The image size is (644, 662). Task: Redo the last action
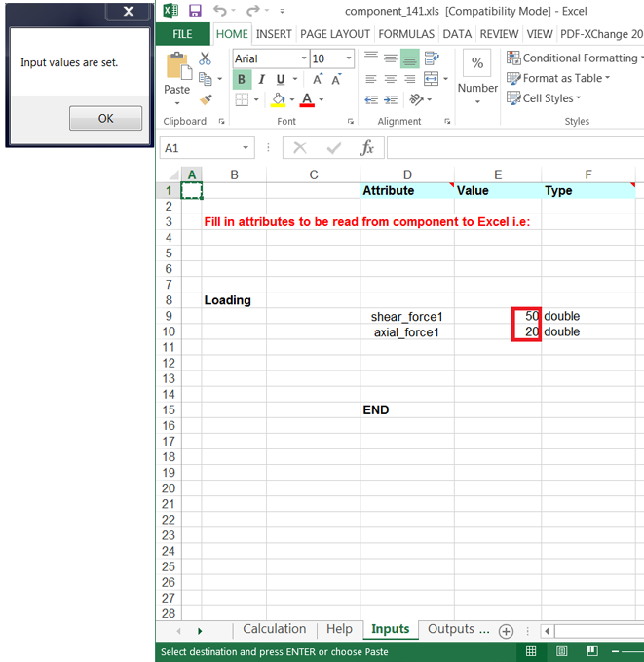253,11
